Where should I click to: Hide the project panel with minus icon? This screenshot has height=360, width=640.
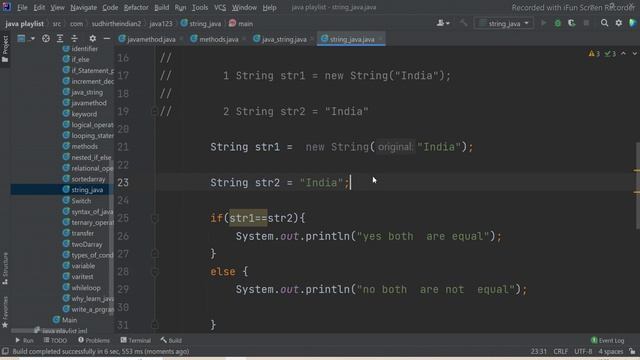coord(107,38)
